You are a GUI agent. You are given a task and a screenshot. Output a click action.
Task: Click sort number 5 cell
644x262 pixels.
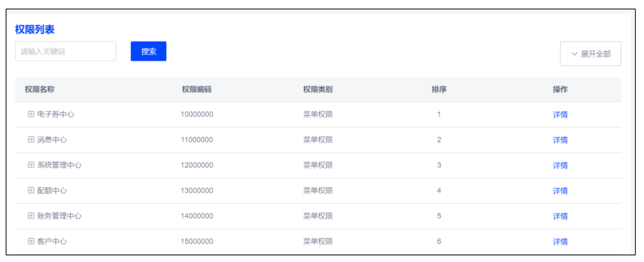tap(439, 216)
